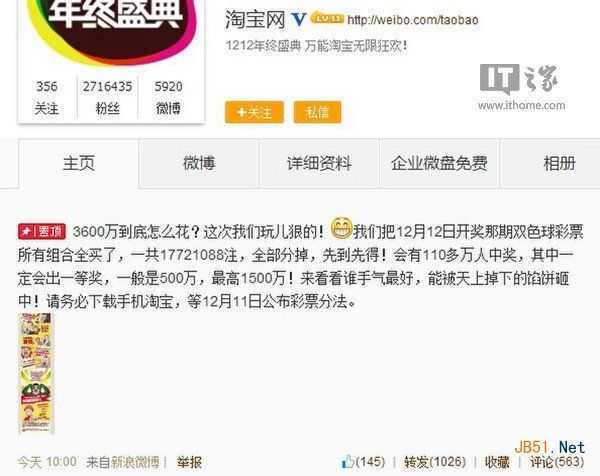This screenshot has height=476, width=600.
Task: Open the 详细资料 tab
Action: tap(319, 163)
